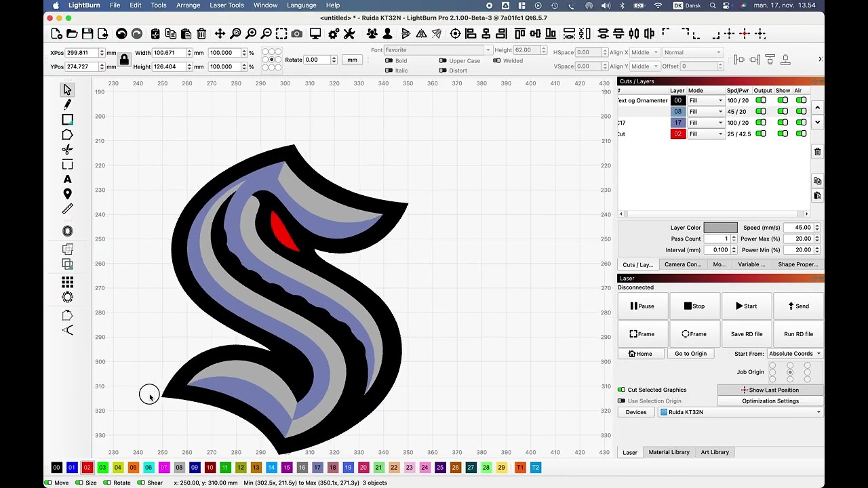Delete selection using toolbar trash icon

click(x=201, y=34)
